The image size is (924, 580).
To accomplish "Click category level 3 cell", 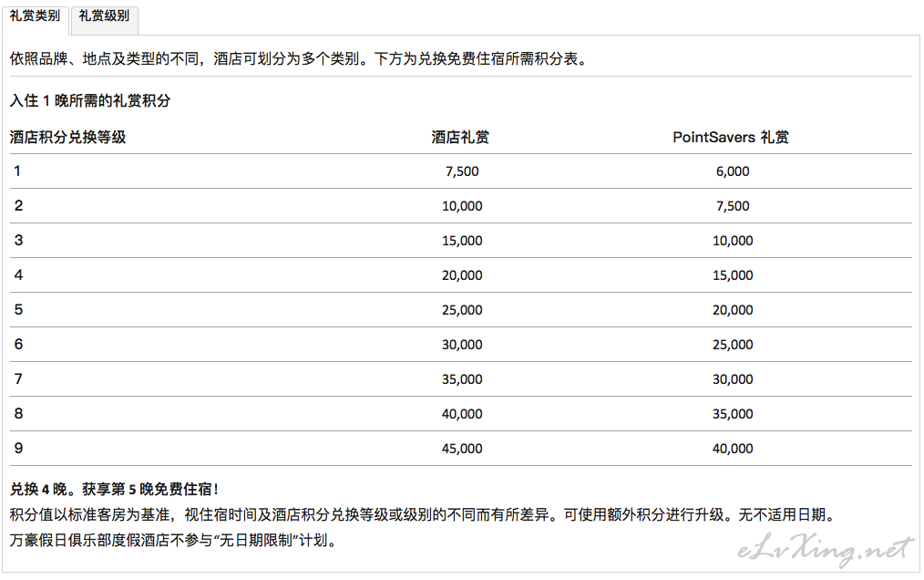I will pos(18,240).
